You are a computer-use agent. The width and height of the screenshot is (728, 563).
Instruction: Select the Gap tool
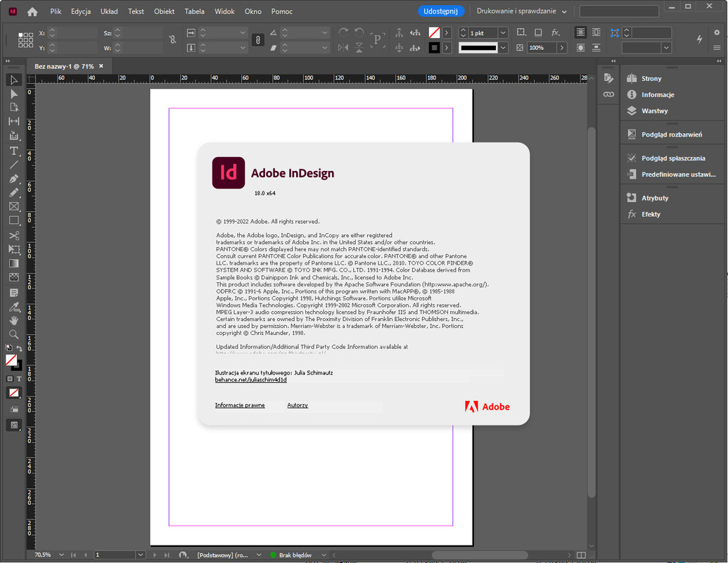14,121
